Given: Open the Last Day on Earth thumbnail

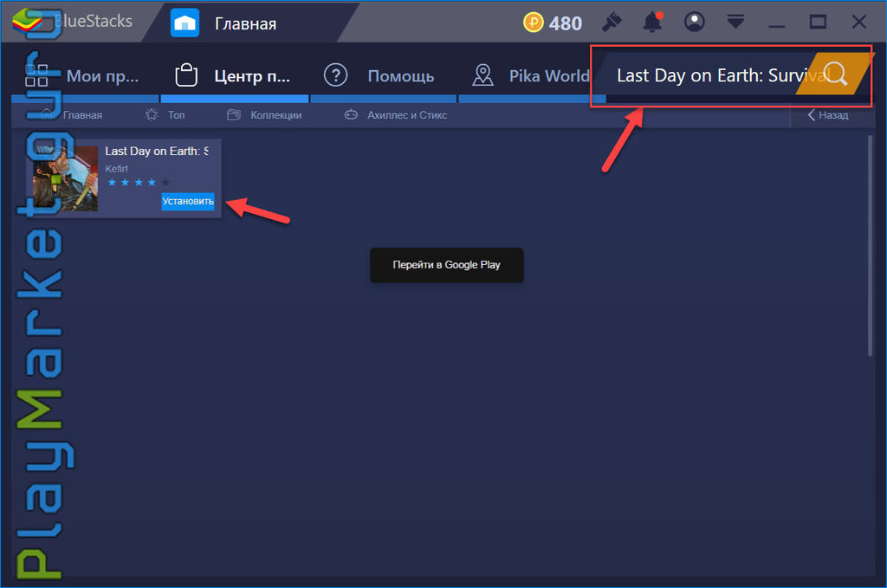Looking at the screenshot, I should [x=65, y=178].
